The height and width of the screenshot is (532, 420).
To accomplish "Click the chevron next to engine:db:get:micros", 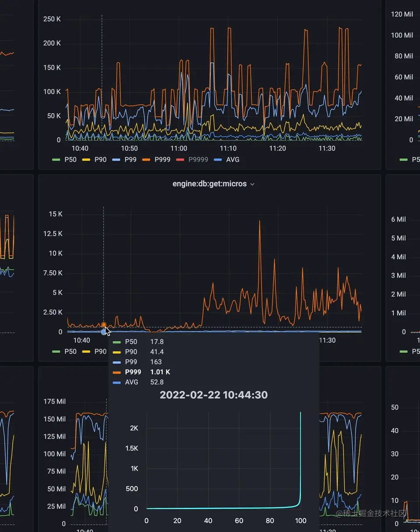I will (252, 184).
